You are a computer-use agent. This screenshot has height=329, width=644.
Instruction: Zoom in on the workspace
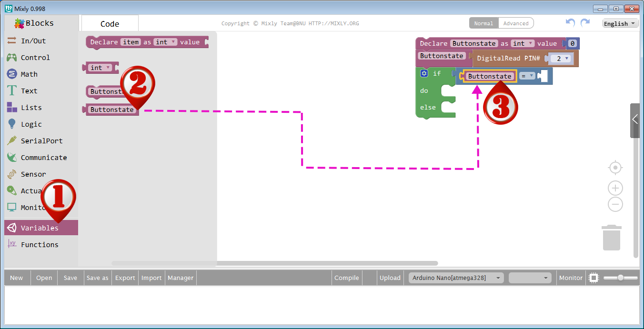pos(615,188)
